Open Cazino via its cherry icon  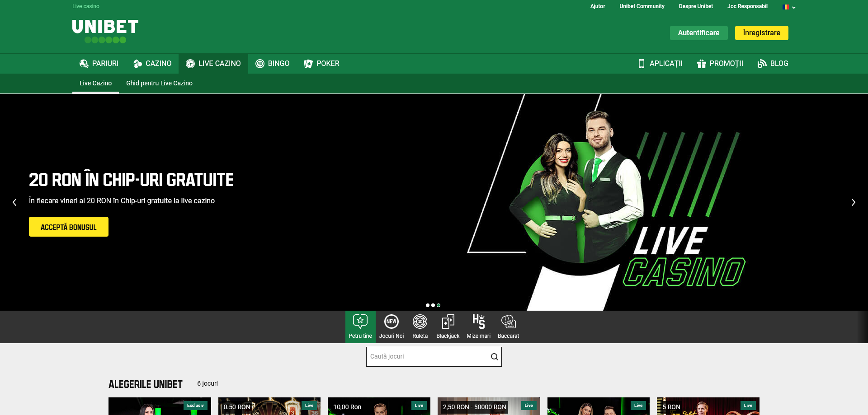click(137, 64)
